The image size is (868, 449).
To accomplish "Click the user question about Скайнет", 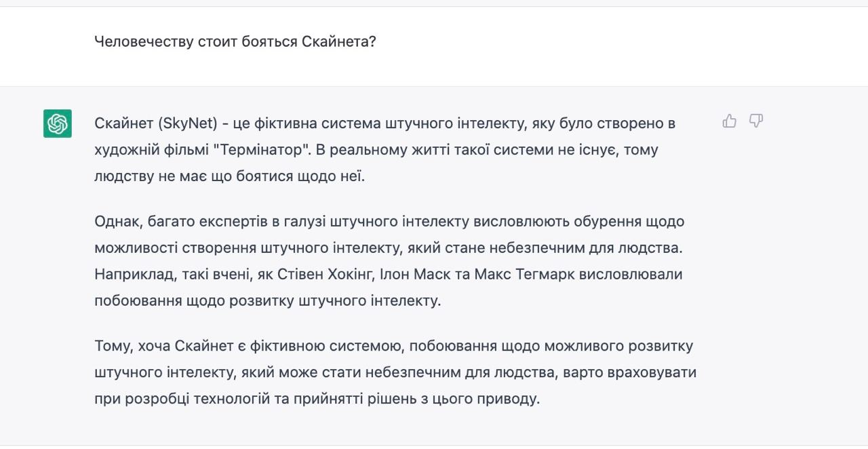I will [x=235, y=42].
